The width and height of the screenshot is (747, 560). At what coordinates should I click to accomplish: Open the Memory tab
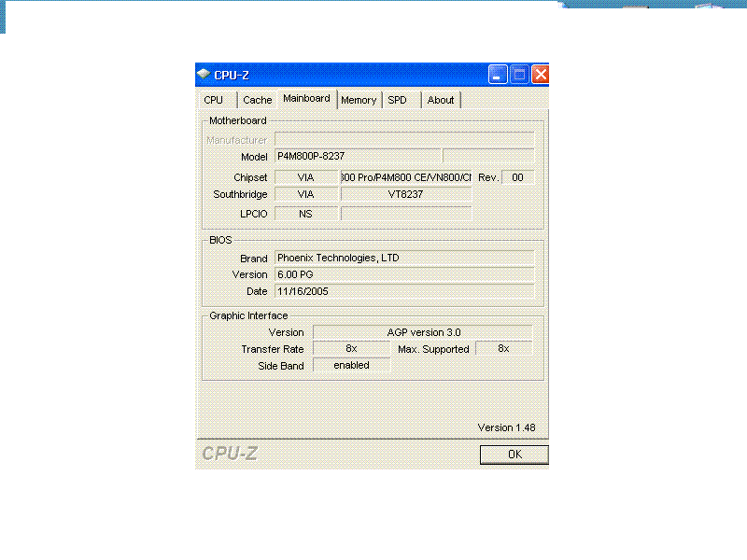(359, 100)
